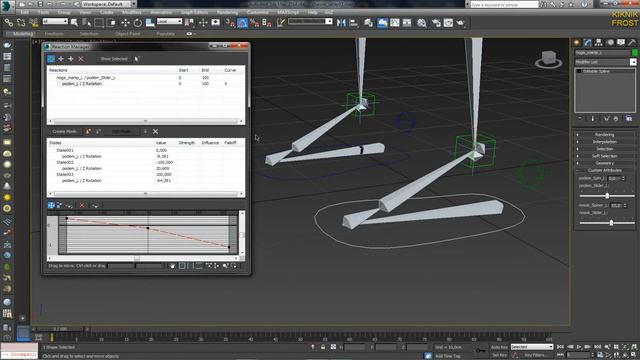The image size is (640, 360).
Task: Switch to the Freeform ribbon tab
Action: pos(54,34)
